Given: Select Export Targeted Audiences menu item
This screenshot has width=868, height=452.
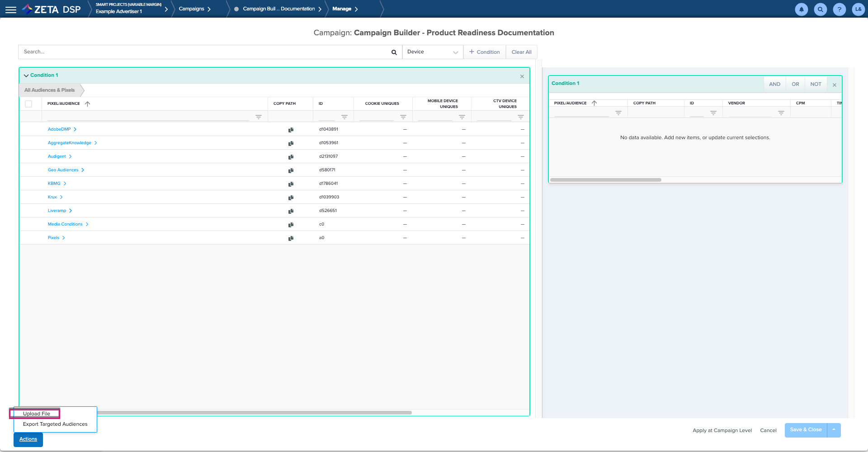Looking at the screenshot, I should (55, 424).
